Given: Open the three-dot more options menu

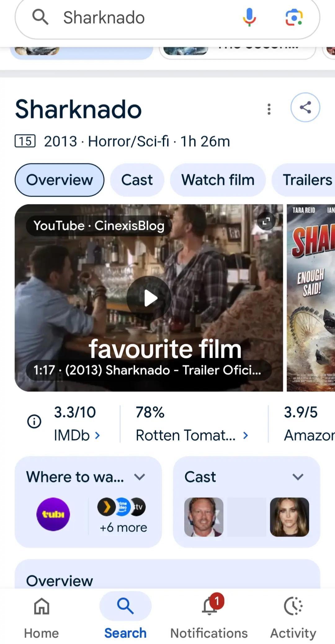Looking at the screenshot, I should tap(269, 109).
